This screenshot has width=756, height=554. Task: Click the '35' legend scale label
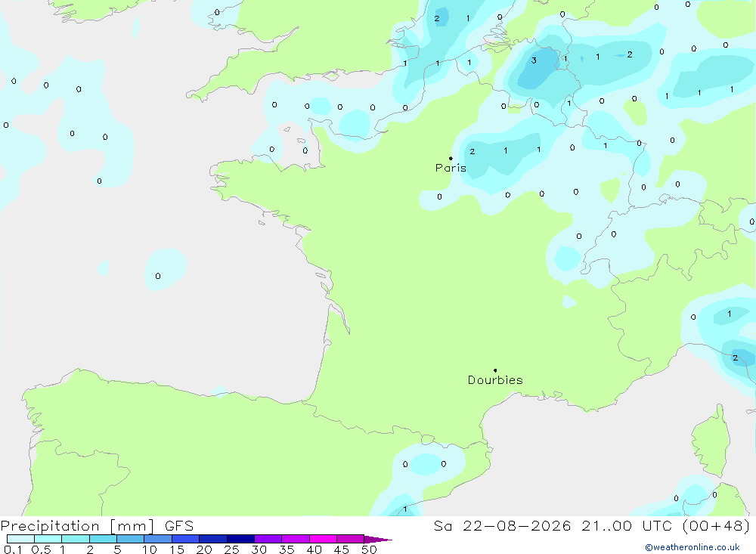287,549
